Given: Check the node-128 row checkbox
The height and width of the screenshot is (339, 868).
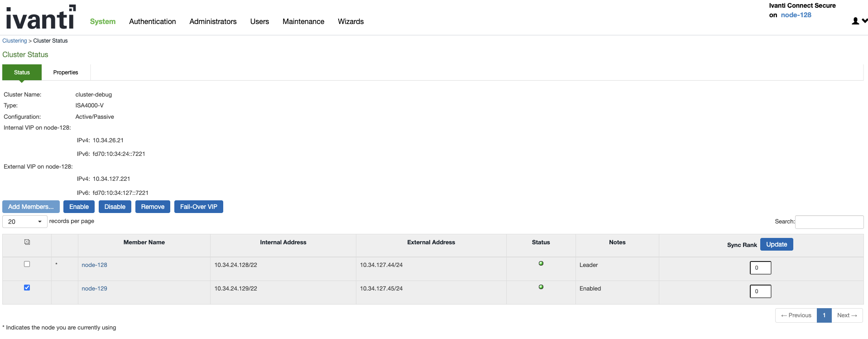Looking at the screenshot, I should [27, 264].
